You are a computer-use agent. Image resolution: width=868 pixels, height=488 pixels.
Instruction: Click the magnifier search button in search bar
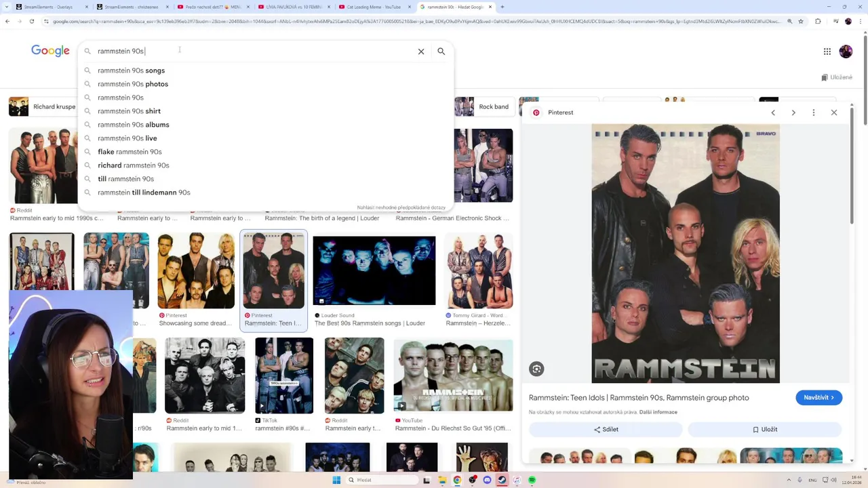[441, 52]
